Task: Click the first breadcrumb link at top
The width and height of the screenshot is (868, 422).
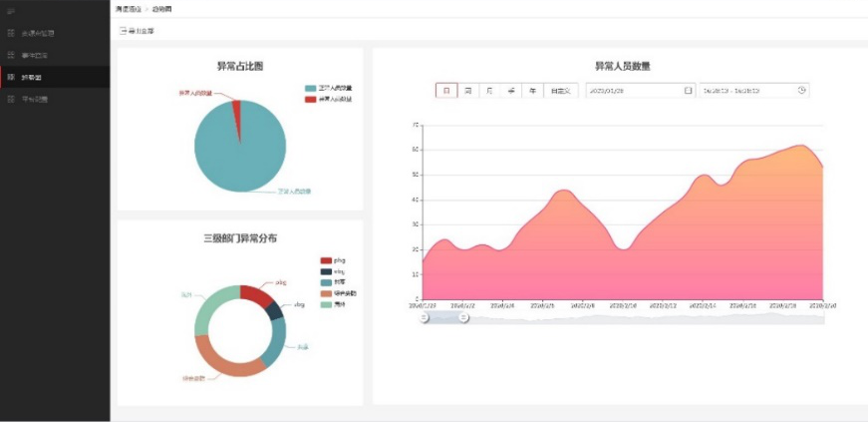Action: click(x=129, y=8)
